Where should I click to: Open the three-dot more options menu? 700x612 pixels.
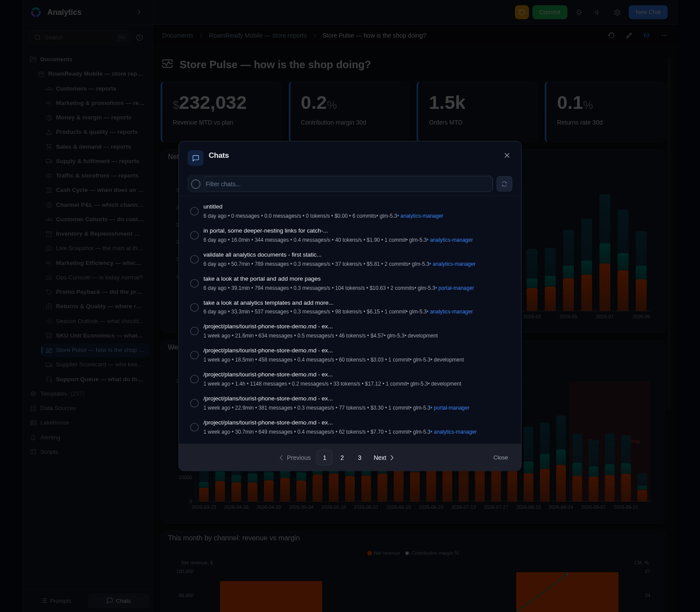[664, 35]
